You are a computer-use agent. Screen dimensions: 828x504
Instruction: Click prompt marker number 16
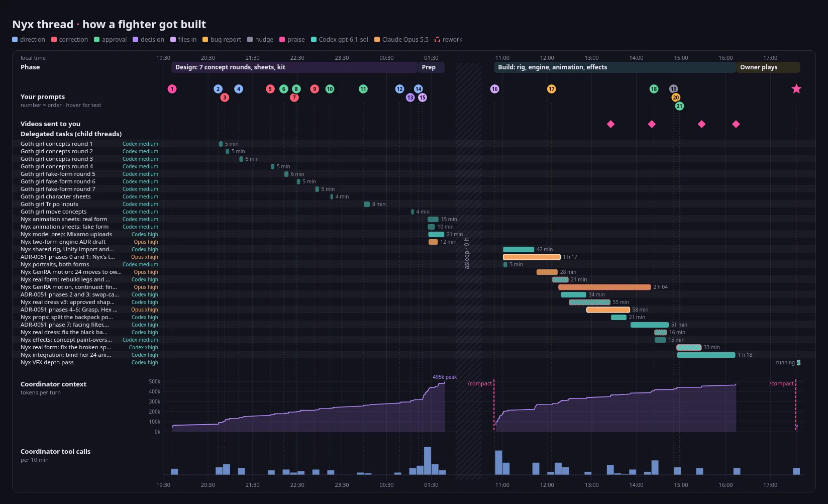point(495,89)
